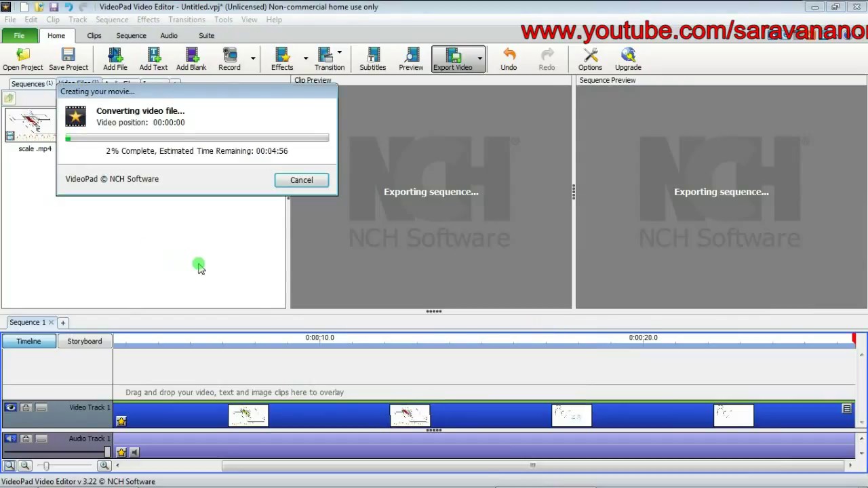Select the Add Text tool
868x488 pixels.
coord(153,59)
